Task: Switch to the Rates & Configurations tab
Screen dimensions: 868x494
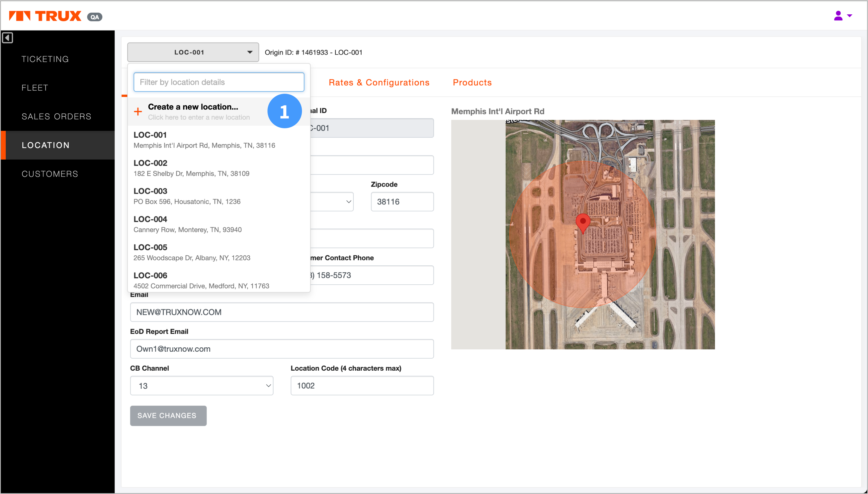Action: [379, 83]
